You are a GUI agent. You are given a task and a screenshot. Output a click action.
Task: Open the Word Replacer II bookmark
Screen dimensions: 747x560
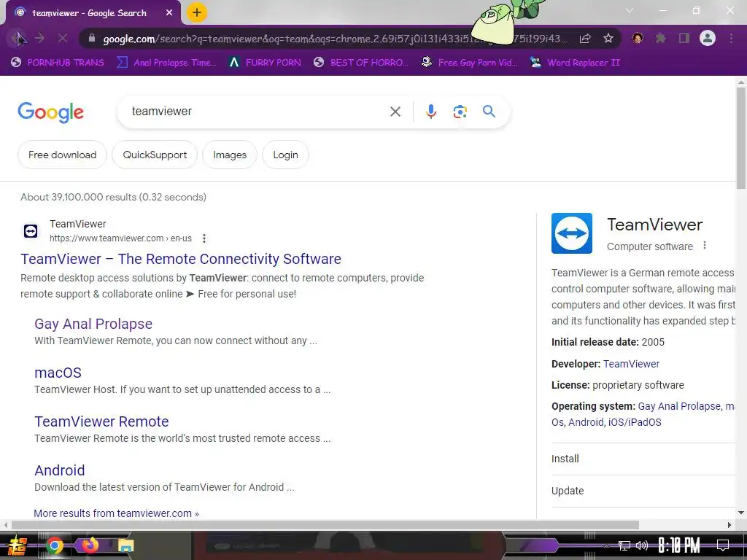point(576,63)
